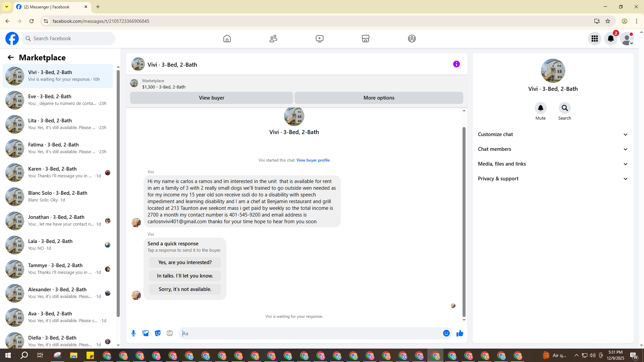644x362 pixels.
Task: Send a thumbs-up like
Action: pos(460,333)
